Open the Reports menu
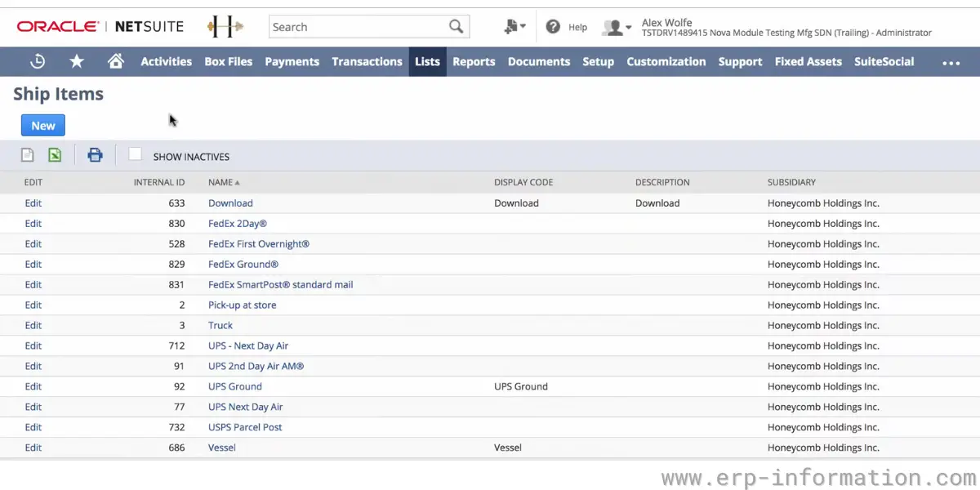The height and width of the screenshot is (490, 980). [474, 61]
